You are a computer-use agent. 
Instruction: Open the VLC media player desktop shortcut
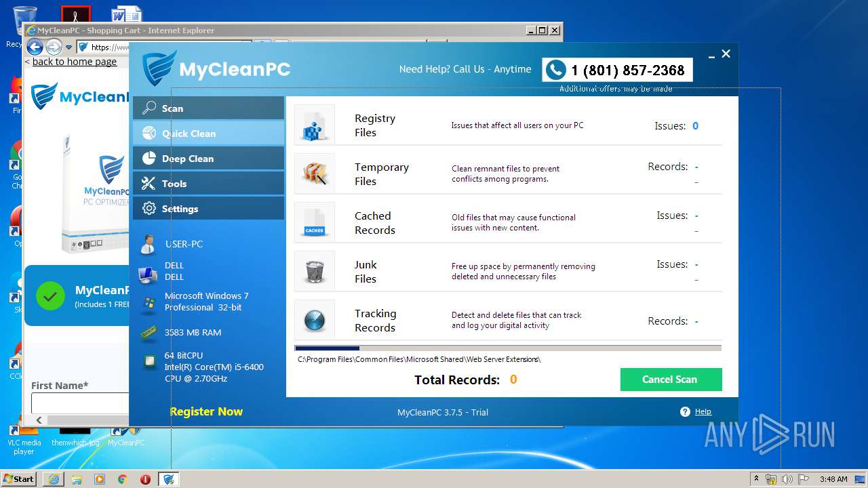(x=24, y=438)
